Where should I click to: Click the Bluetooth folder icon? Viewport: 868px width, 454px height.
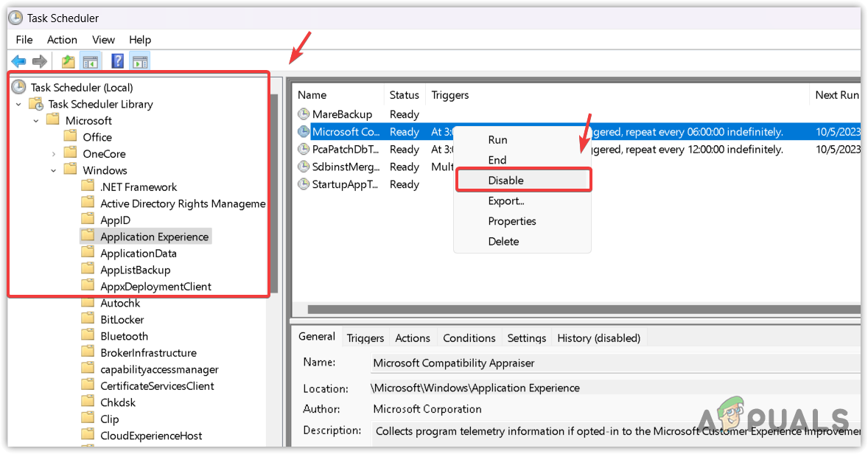click(88, 335)
